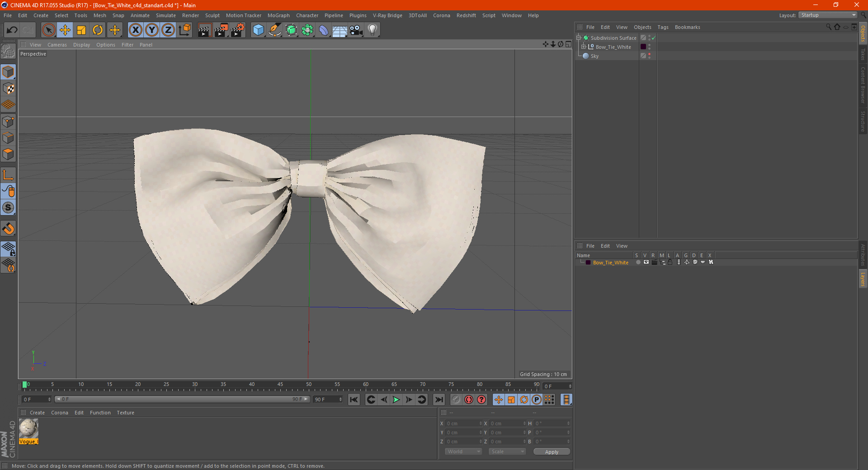Collapse the Subdivision Surface tree node
The image size is (868, 470).
pyautogui.click(x=579, y=38)
